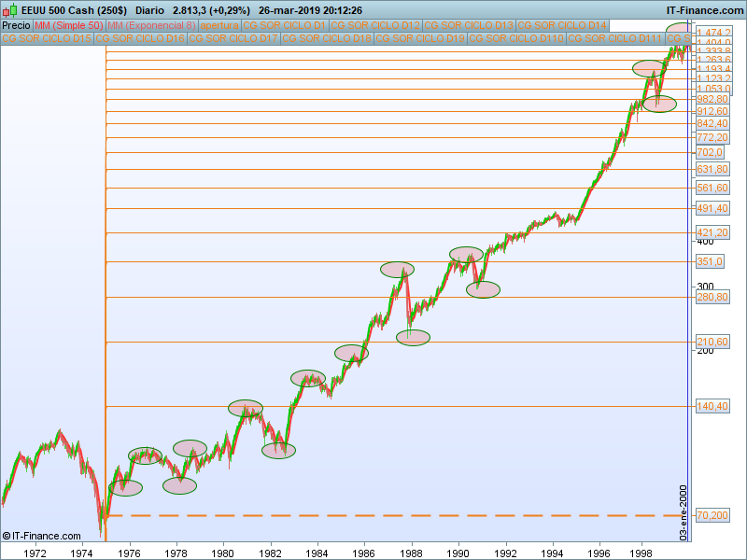Select the CG SOR CICLO D111 label
This screenshot has width=747, height=560.
(615, 38)
